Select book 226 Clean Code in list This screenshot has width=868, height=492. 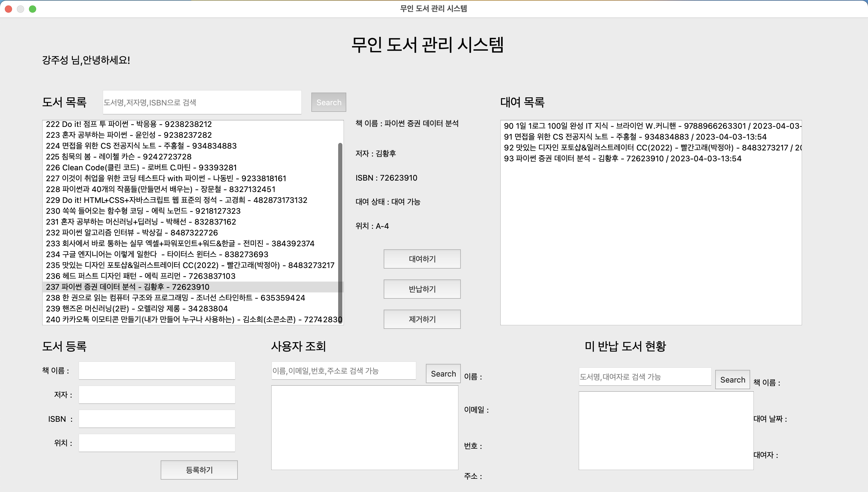click(x=141, y=168)
